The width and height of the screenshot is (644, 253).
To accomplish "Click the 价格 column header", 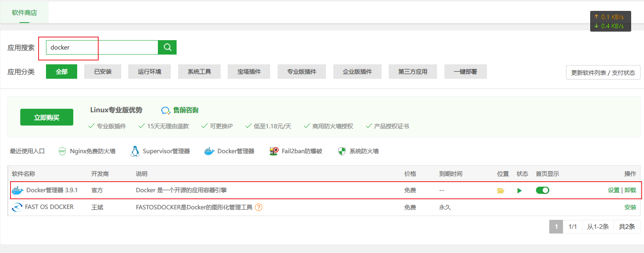I will pyautogui.click(x=410, y=174).
